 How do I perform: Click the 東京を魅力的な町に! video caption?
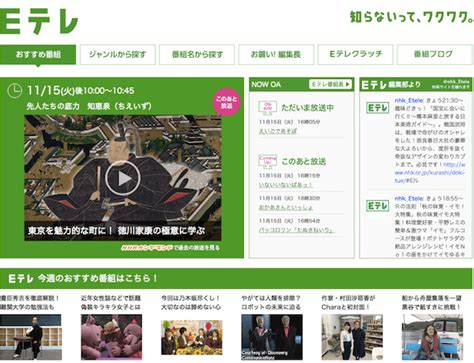tap(116, 231)
